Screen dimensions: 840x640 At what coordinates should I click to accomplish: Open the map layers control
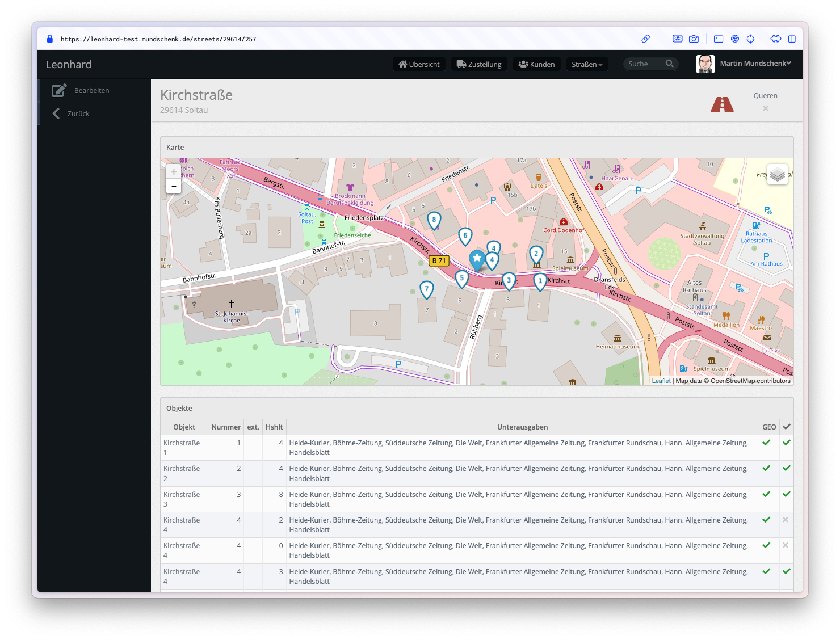point(777,175)
